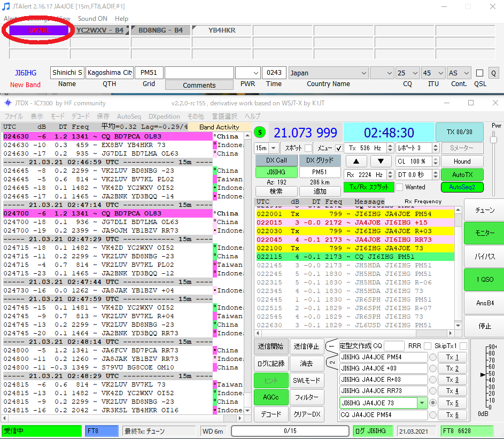Click the Q lookup button in JTAlert
The image size is (504, 439).
tap(493, 73)
